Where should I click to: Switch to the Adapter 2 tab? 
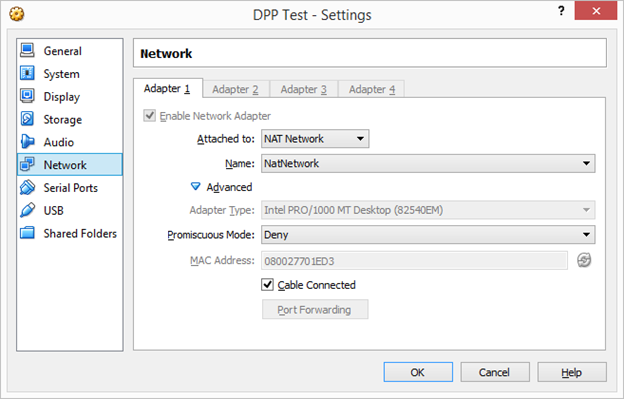pyautogui.click(x=235, y=89)
